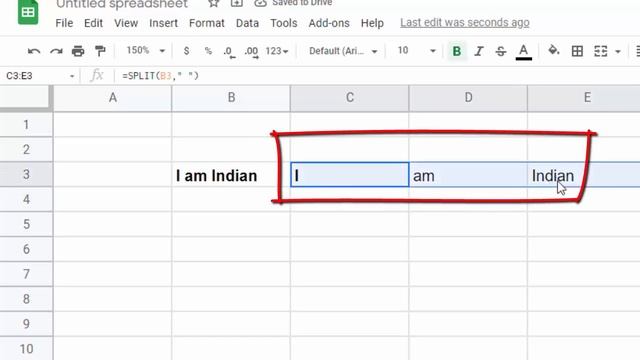This screenshot has height=360, width=640.
Task: Select row 5 header
Action: pyautogui.click(x=27, y=224)
